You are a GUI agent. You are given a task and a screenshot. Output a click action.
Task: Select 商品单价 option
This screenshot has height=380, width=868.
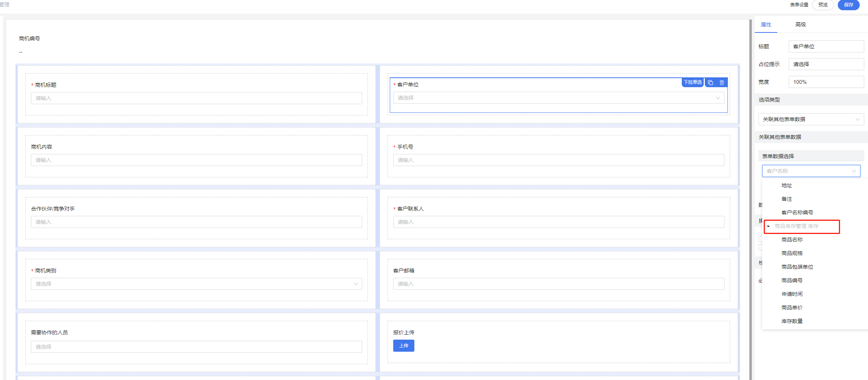pyautogui.click(x=792, y=308)
